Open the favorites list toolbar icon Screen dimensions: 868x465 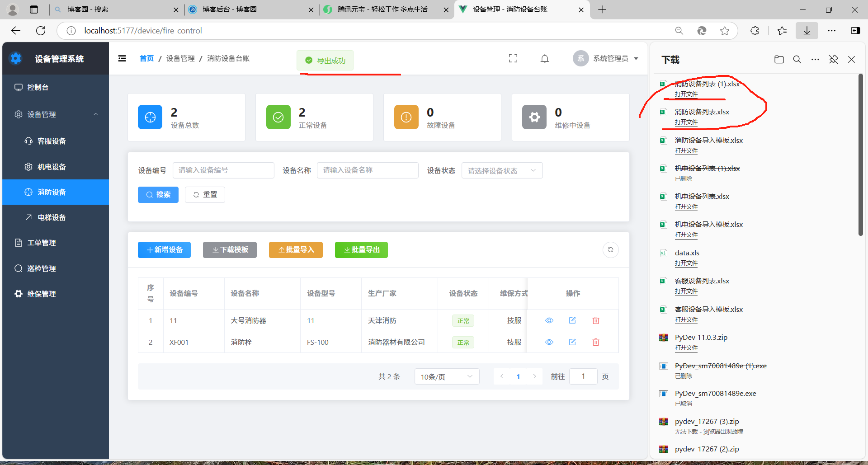tap(782, 31)
